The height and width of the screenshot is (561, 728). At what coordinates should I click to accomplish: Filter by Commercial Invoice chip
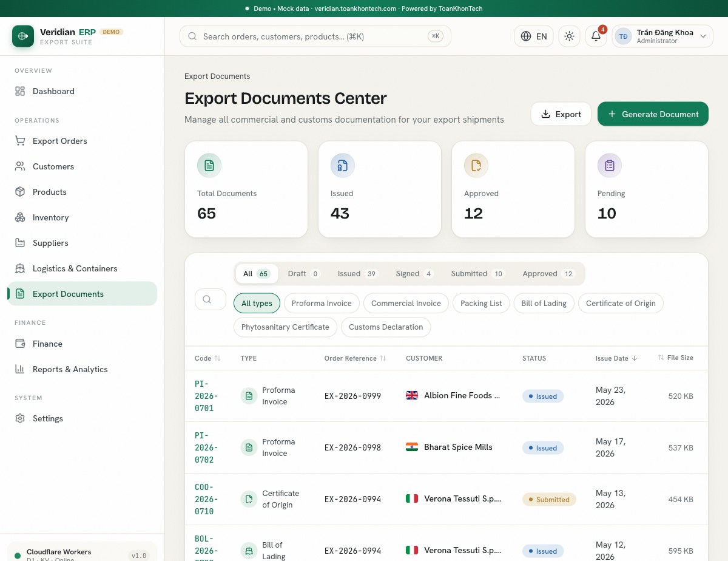[x=406, y=304]
